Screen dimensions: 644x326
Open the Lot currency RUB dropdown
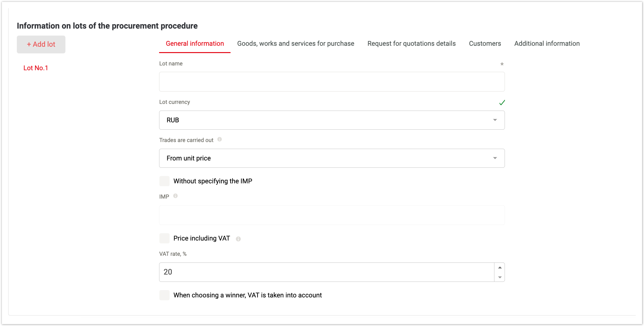point(332,120)
